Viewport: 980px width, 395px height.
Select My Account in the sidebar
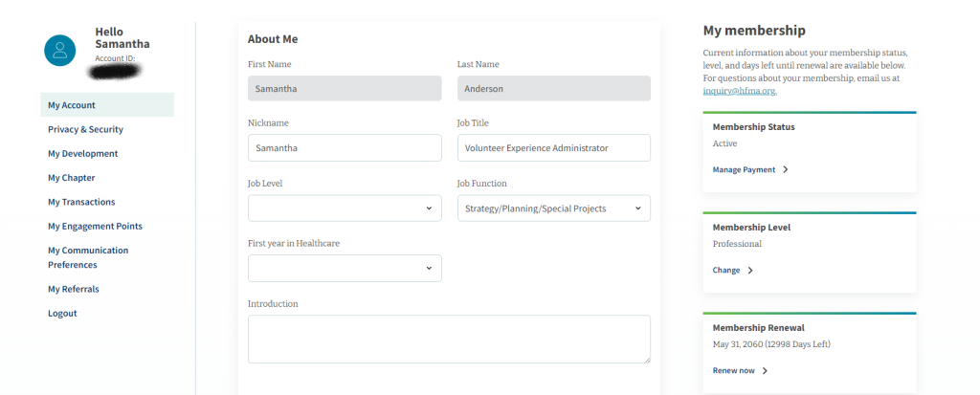click(72, 105)
